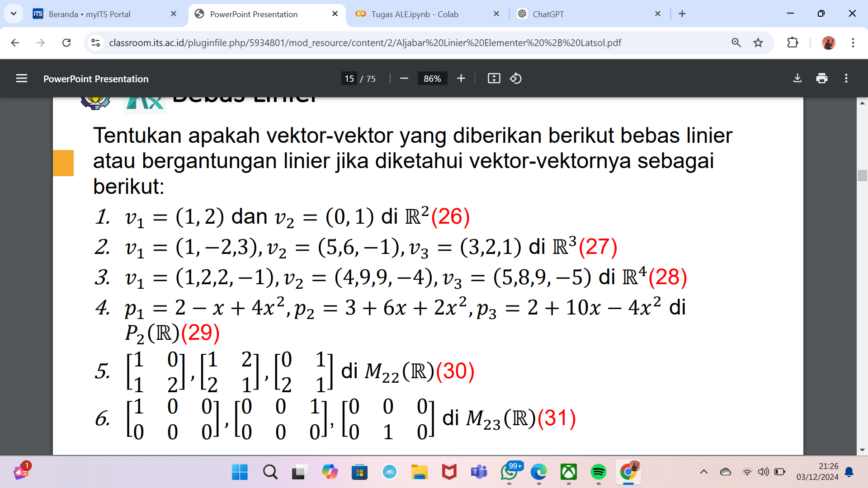This screenshot has height=488, width=868.
Task: Open the tab search dropdown
Action: click(14, 14)
